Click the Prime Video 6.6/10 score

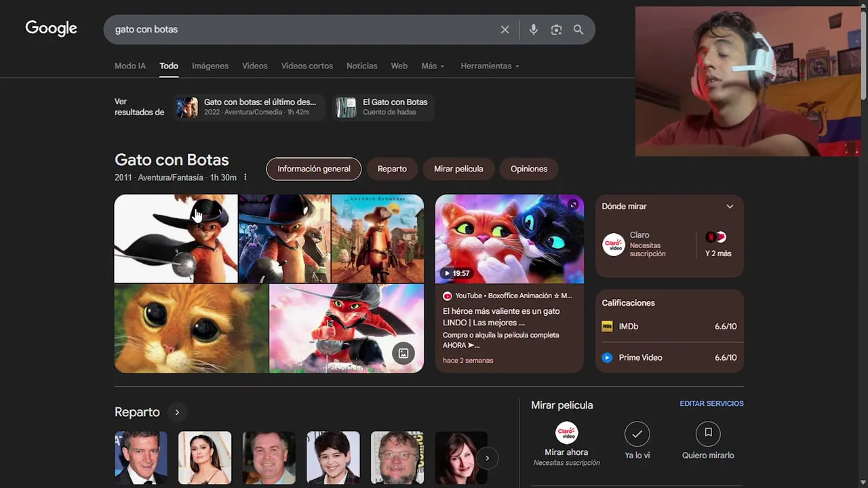(726, 358)
